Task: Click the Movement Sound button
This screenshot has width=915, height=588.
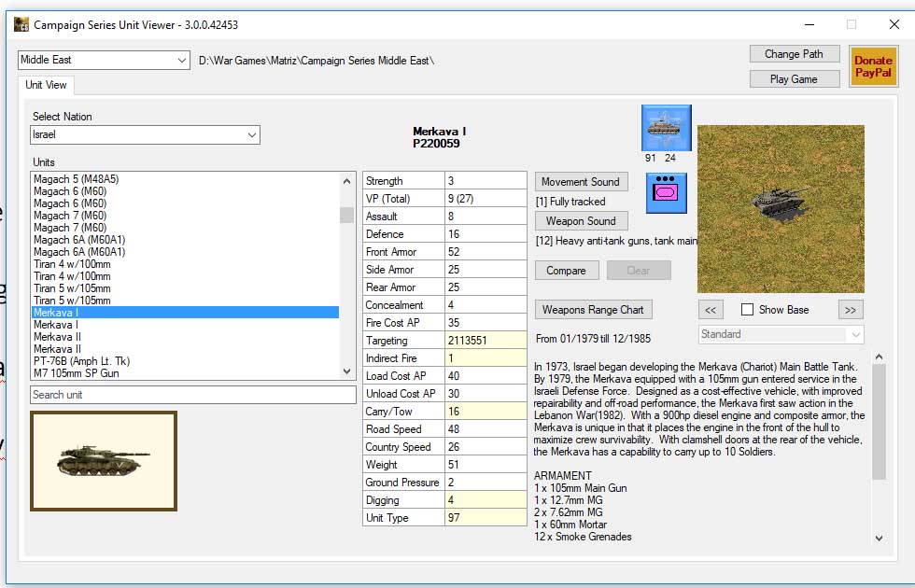Action: click(581, 182)
